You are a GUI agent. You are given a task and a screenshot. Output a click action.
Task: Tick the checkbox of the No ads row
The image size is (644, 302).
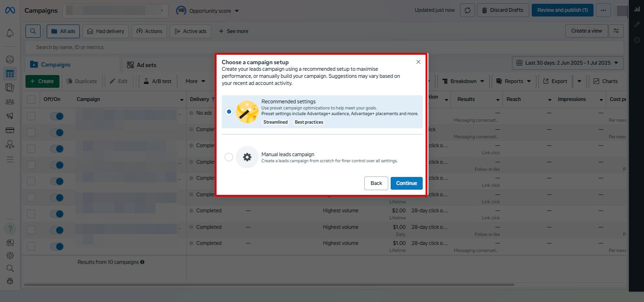click(x=31, y=116)
